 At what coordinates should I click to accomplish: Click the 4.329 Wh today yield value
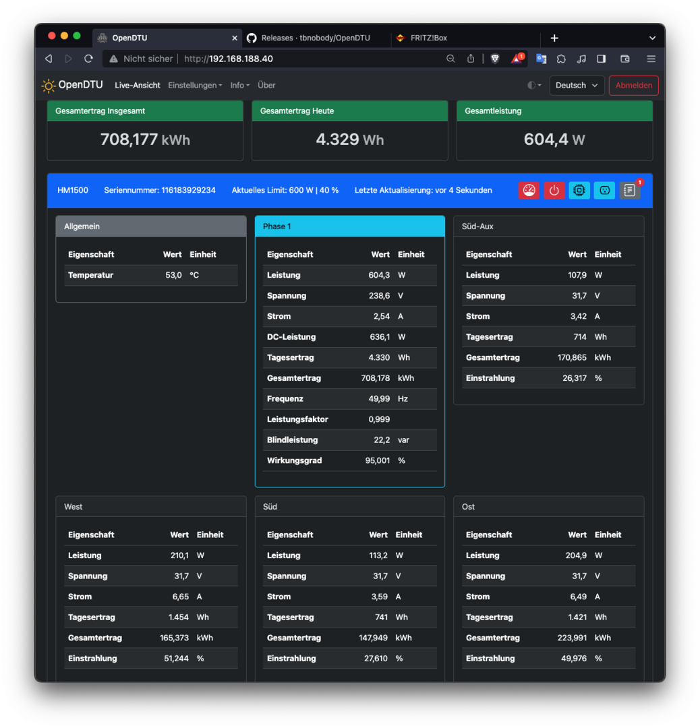click(x=350, y=140)
